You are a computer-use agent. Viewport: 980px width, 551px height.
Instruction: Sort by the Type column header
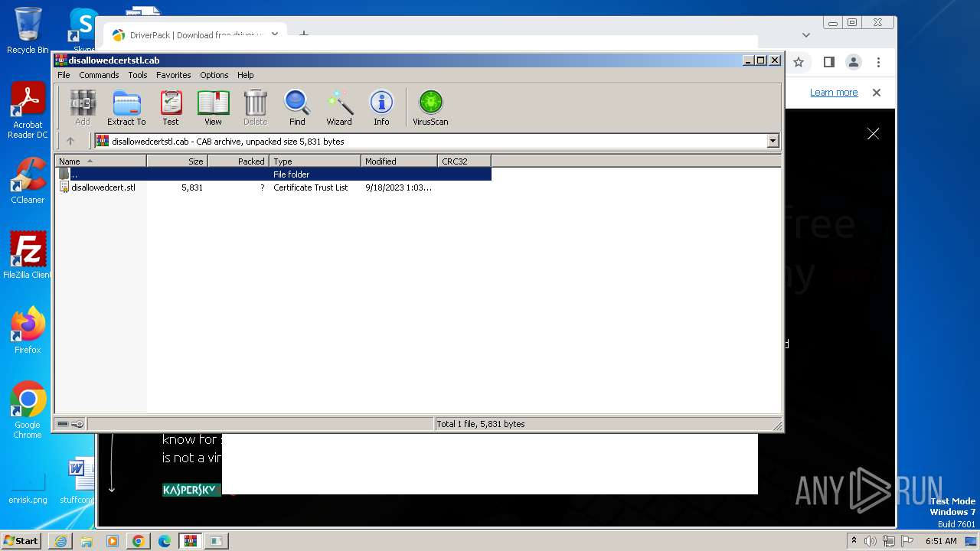[x=315, y=161]
